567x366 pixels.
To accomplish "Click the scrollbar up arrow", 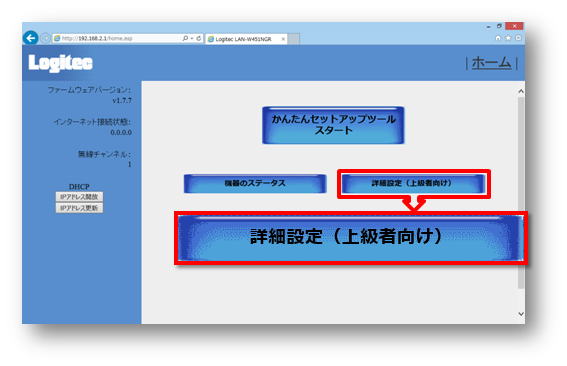I will 521,91.
